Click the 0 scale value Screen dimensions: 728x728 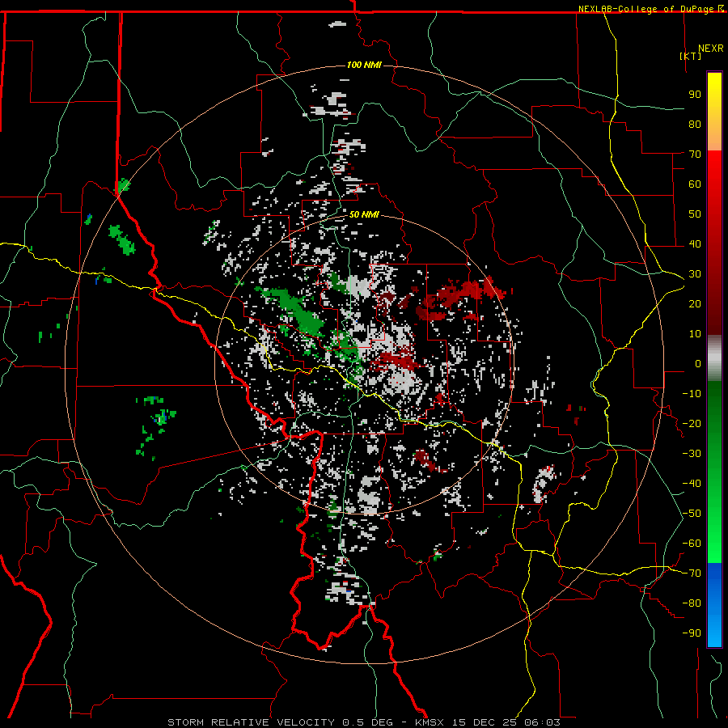point(698,364)
